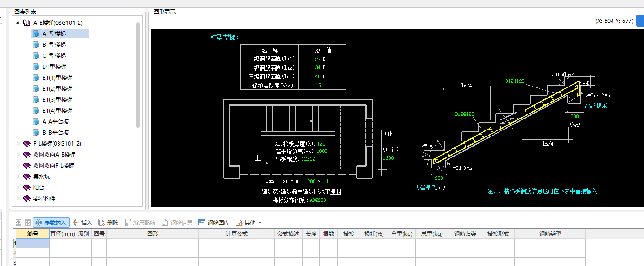Expand the 集水坑 node arrow
This screenshot has height=266, width=644.
point(18,176)
